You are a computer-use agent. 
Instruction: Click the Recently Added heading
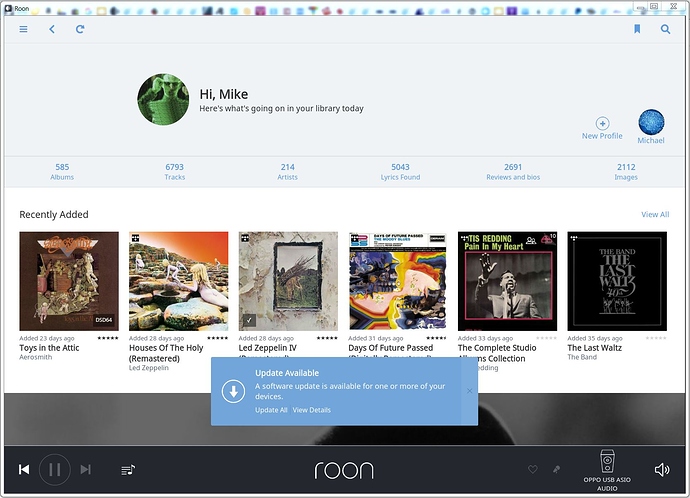point(54,214)
